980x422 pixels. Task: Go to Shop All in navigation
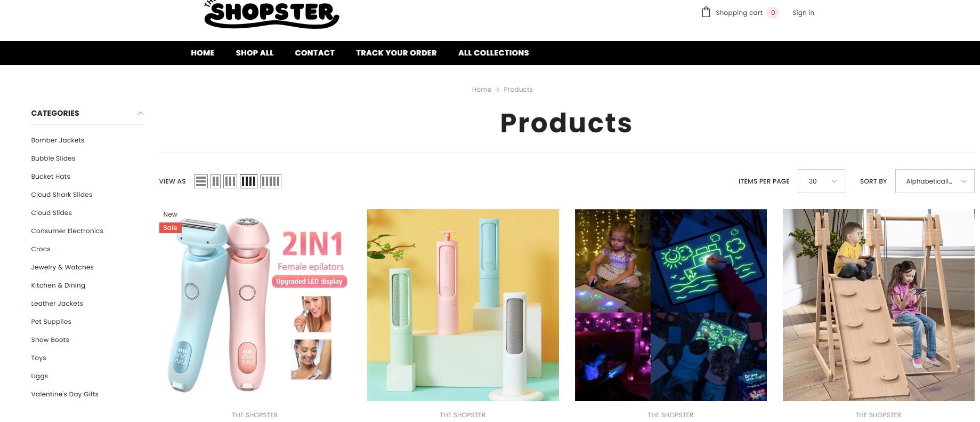click(x=255, y=53)
